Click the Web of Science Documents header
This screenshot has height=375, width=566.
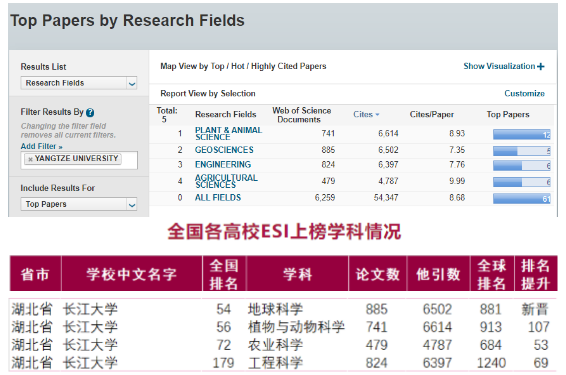click(x=301, y=115)
